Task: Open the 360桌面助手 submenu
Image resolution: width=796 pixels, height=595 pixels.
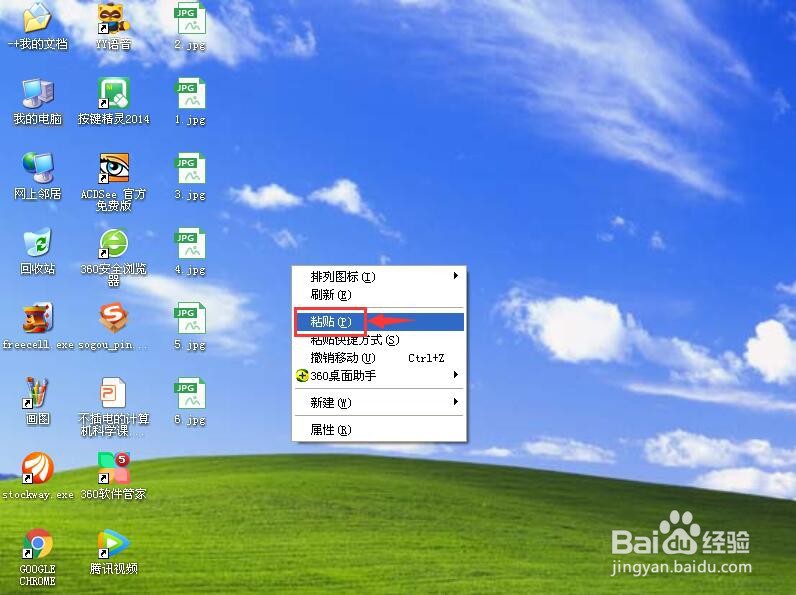Action: pyautogui.click(x=379, y=376)
